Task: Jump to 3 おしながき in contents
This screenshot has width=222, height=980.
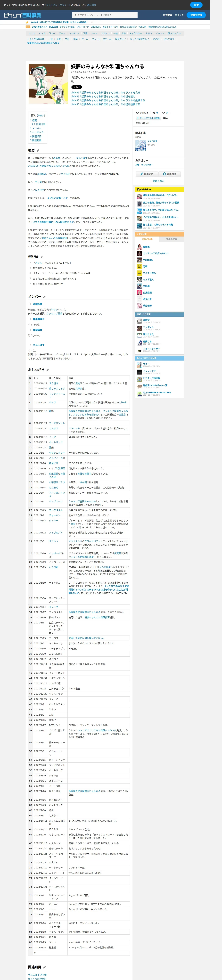Action: (37, 132)
